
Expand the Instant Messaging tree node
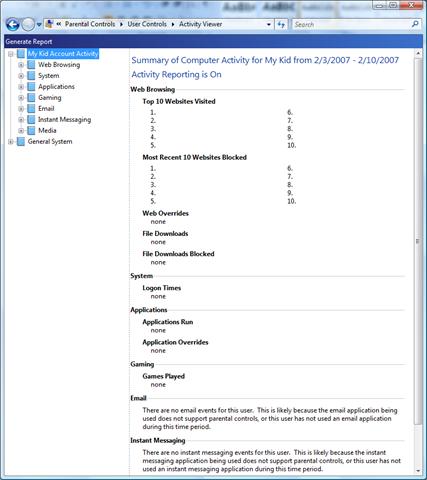pos(21,120)
